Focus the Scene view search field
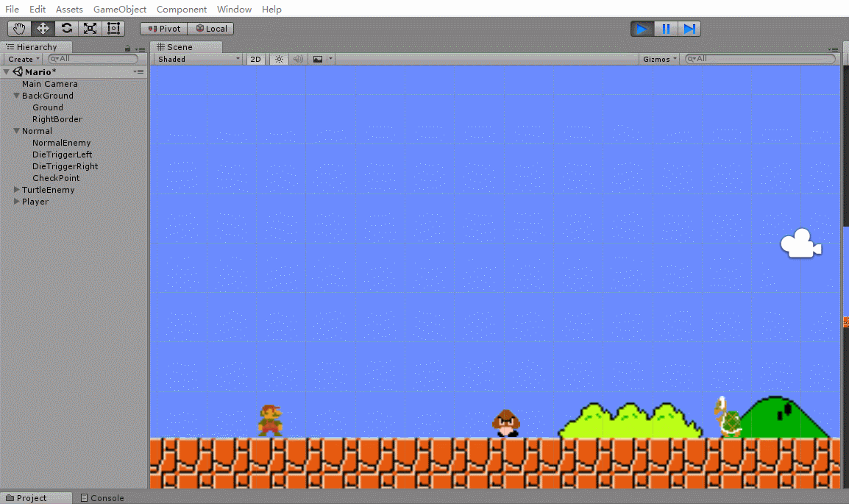This screenshot has height=504, width=849. tap(760, 58)
